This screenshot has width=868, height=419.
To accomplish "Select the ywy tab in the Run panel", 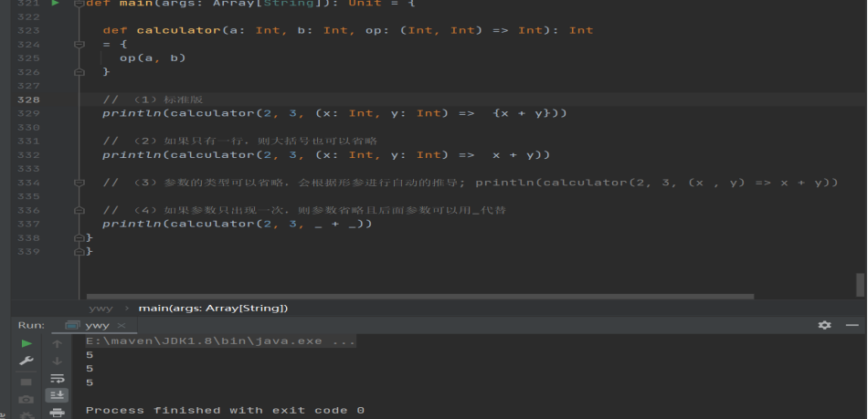I will coord(97,325).
